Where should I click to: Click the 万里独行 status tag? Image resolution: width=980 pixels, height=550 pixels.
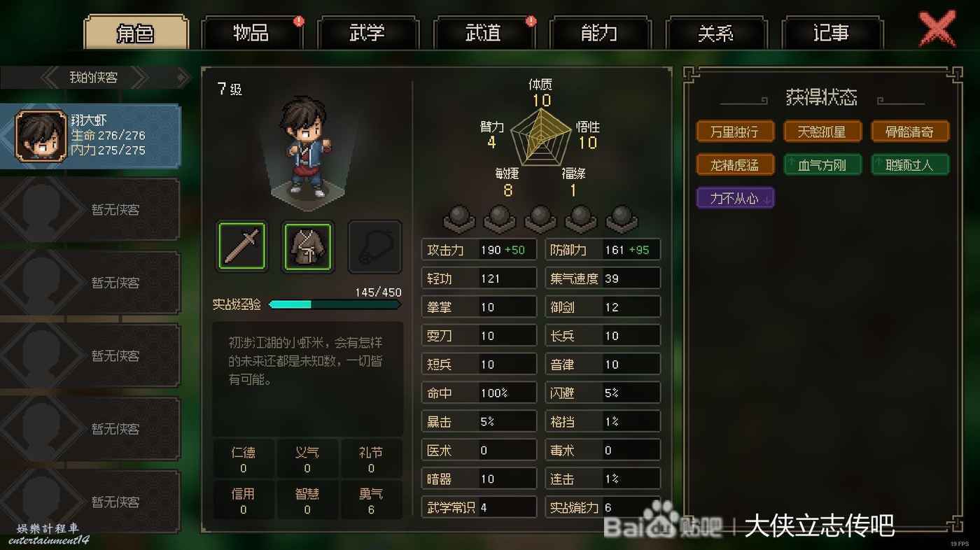pos(735,132)
